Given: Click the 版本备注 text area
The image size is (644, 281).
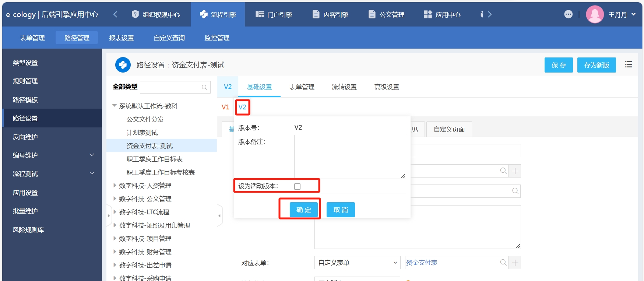Looking at the screenshot, I should pyautogui.click(x=350, y=157).
